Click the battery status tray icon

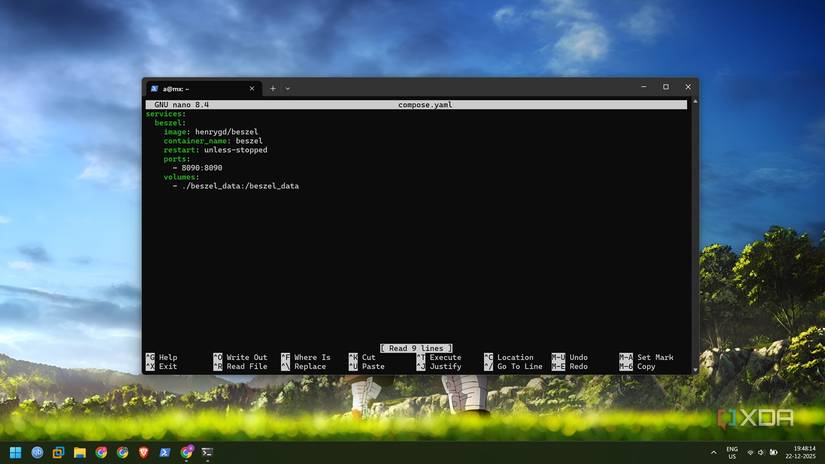773,452
